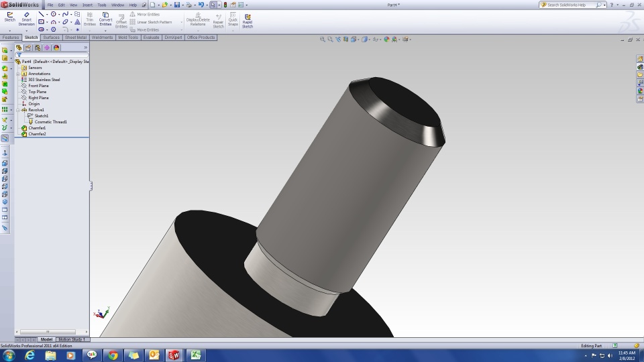Image resolution: width=644 pixels, height=362 pixels.
Task: Open Outlook from the taskbar
Action: (154, 355)
